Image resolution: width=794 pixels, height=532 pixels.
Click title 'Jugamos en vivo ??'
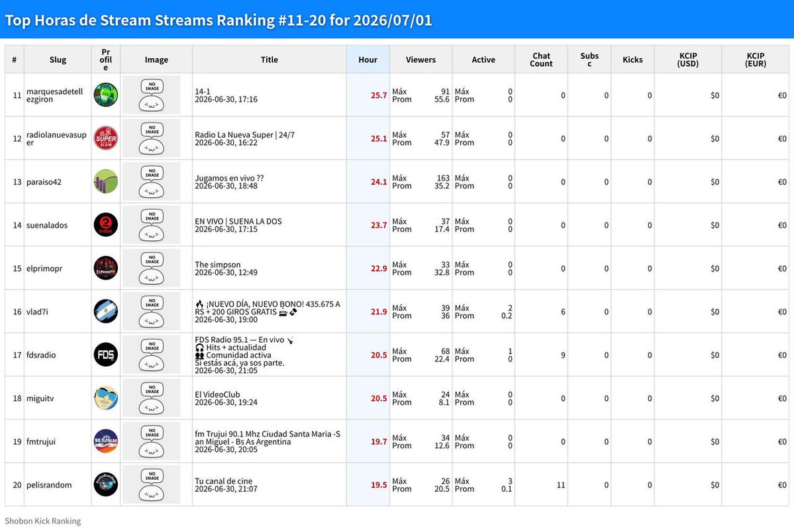[x=229, y=178]
